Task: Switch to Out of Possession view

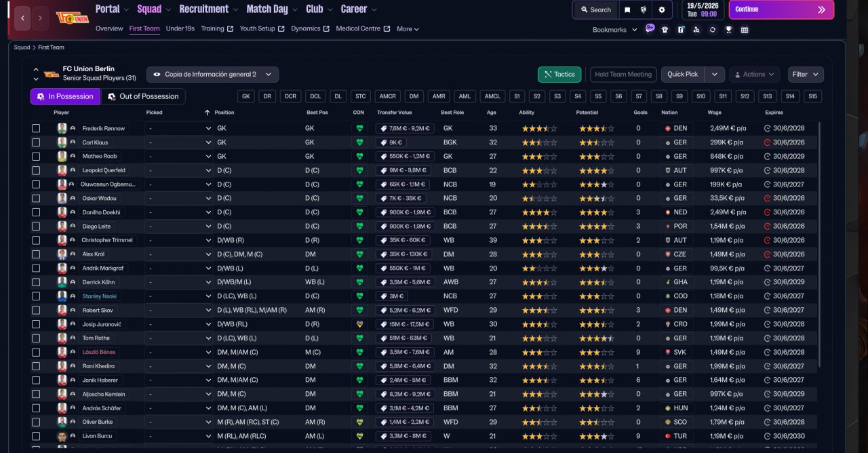Action: coord(143,96)
